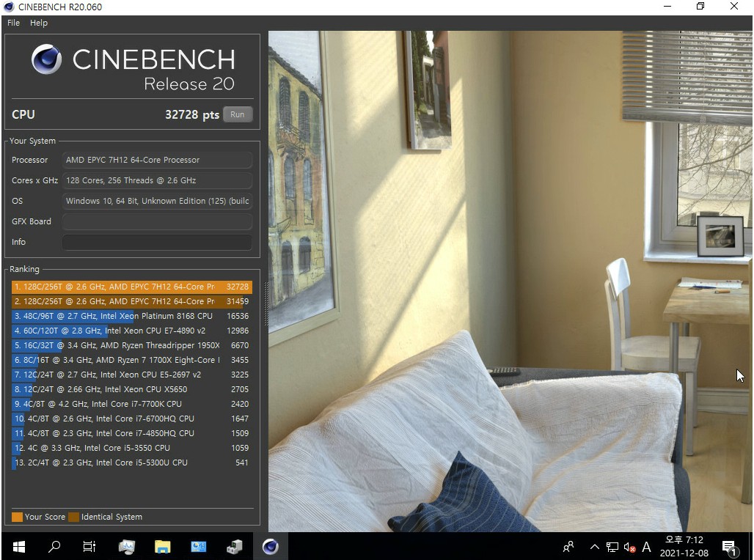Click the rendered room preview image

click(x=510, y=281)
